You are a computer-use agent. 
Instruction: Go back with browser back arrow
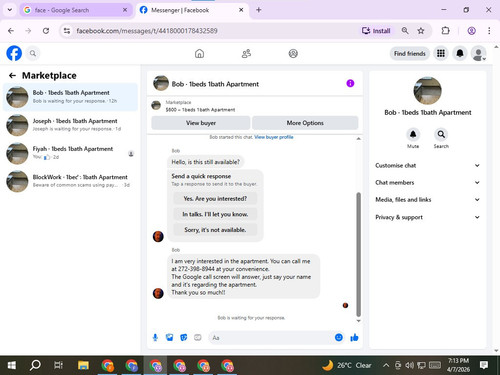[x=11, y=31]
